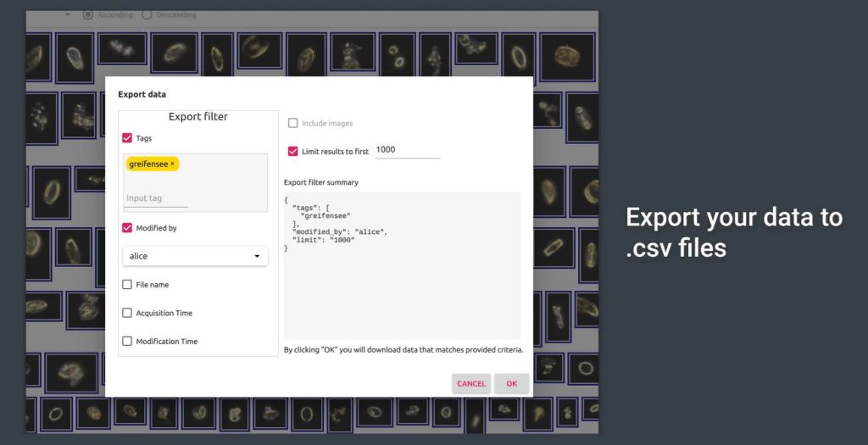Viewport: 868px width, 445px height.
Task: Uncheck the Tags filter checkbox
Action: (x=127, y=138)
